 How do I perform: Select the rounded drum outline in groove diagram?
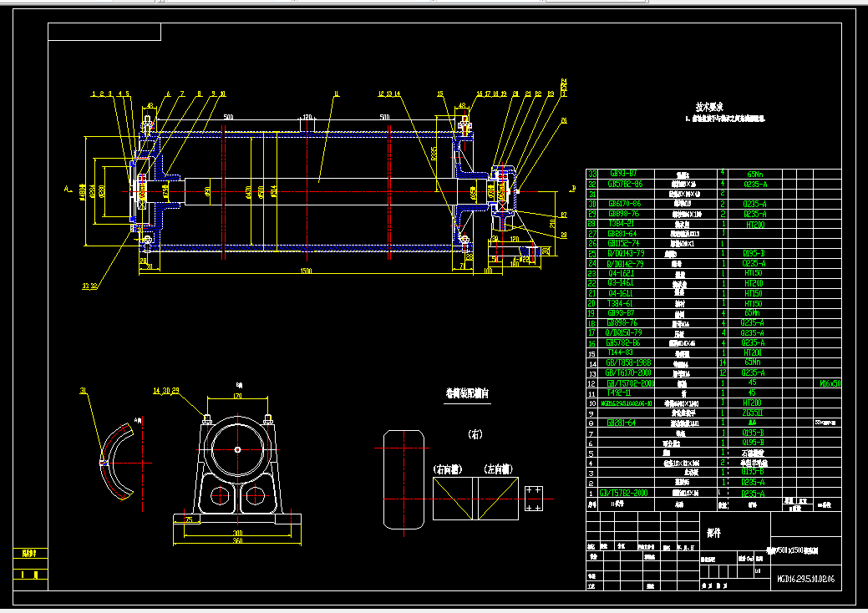pyautogui.click(x=404, y=479)
